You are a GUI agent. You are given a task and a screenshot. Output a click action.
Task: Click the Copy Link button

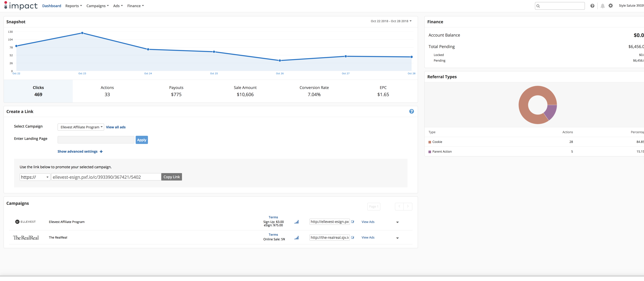pyautogui.click(x=171, y=177)
